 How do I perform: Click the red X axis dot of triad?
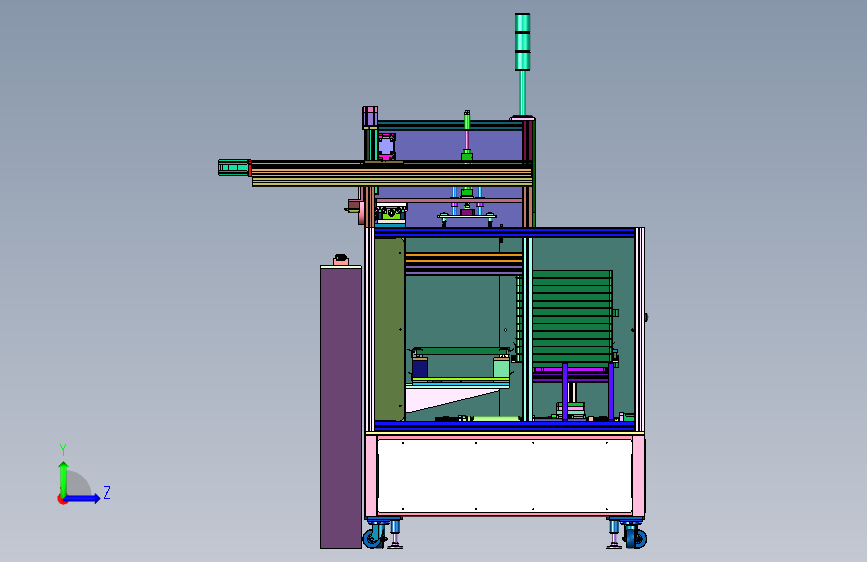click(x=62, y=499)
